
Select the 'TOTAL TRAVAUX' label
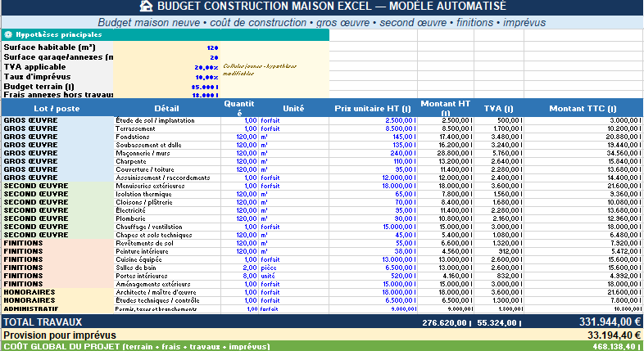coord(43,322)
